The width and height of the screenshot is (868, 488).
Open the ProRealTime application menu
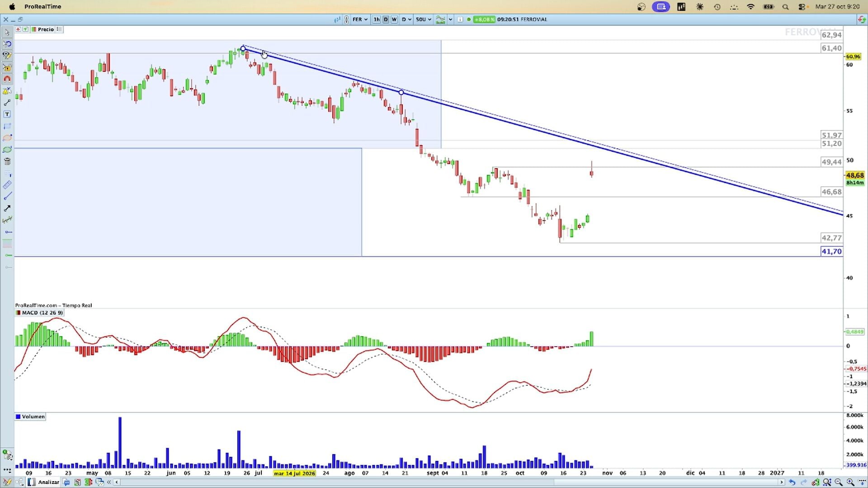pyautogui.click(x=43, y=7)
